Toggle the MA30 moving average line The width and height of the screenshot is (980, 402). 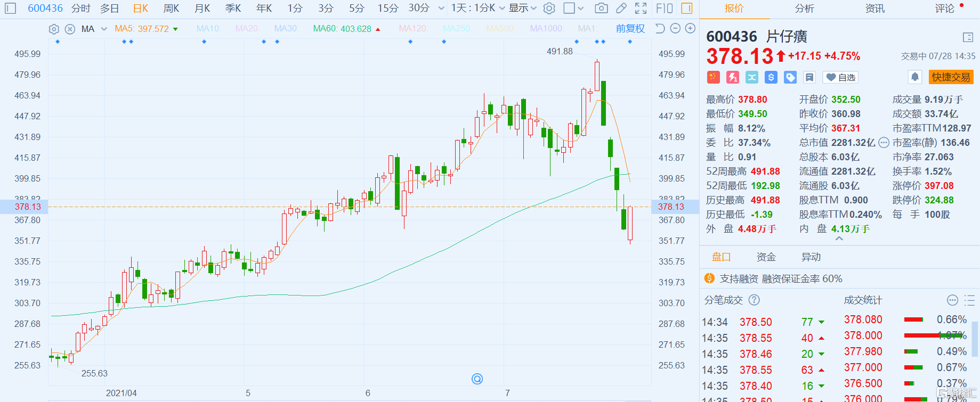pyautogui.click(x=286, y=29)
